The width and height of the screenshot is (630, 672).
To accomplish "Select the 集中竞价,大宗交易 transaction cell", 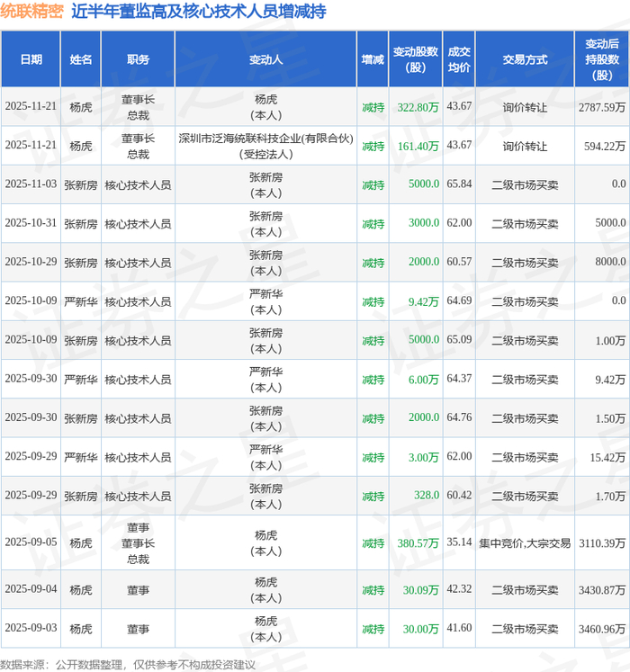I will (525, 543).
